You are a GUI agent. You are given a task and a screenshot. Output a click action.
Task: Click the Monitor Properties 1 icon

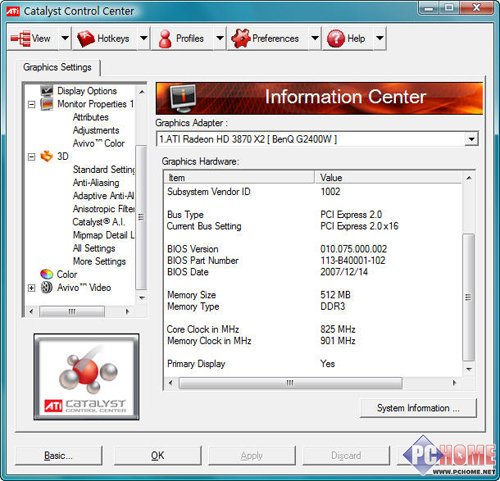(x=47, y=104)
